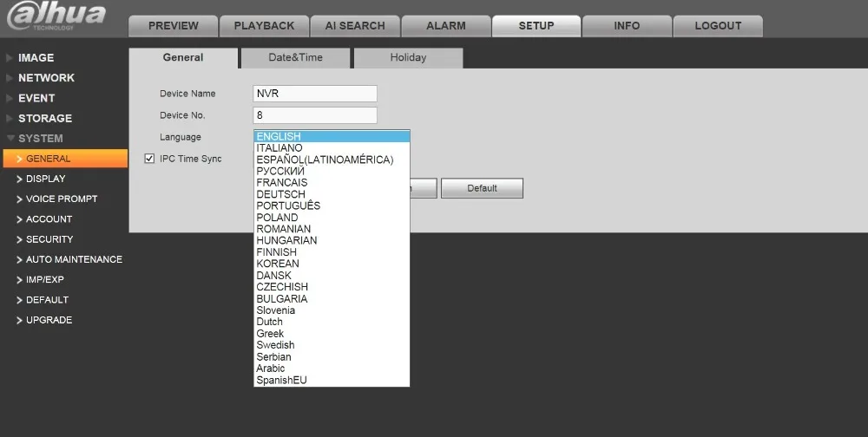The image size is (868, 437).
Task: Select Dutch language option
Action: 332,322
